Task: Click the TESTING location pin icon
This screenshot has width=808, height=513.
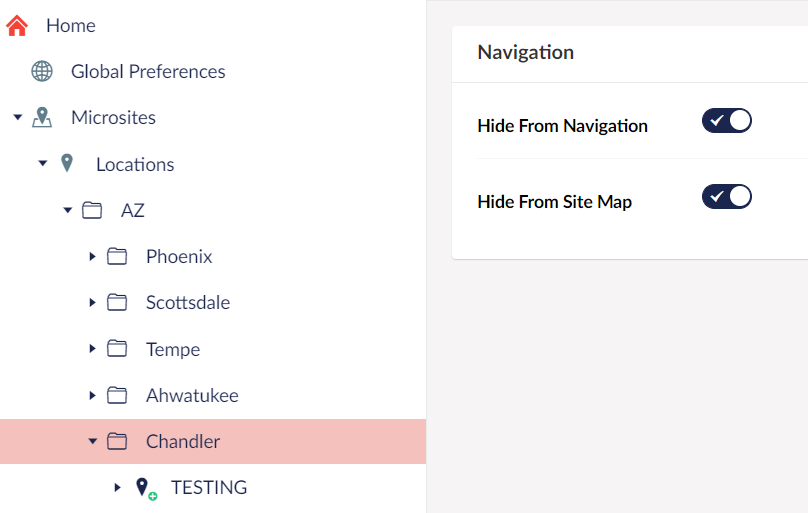Action: pos(146,488)
